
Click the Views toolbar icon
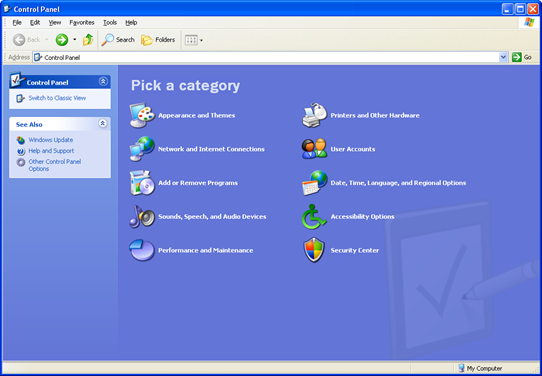[191, 40]
